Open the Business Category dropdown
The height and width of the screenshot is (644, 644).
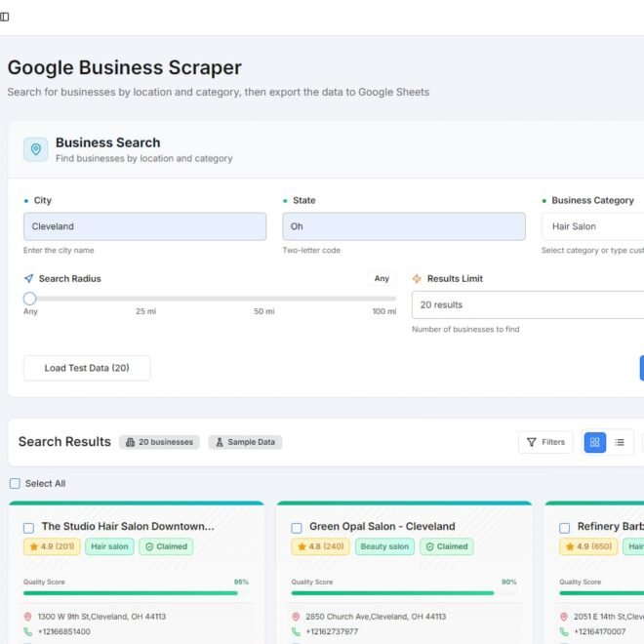point(592,226)
